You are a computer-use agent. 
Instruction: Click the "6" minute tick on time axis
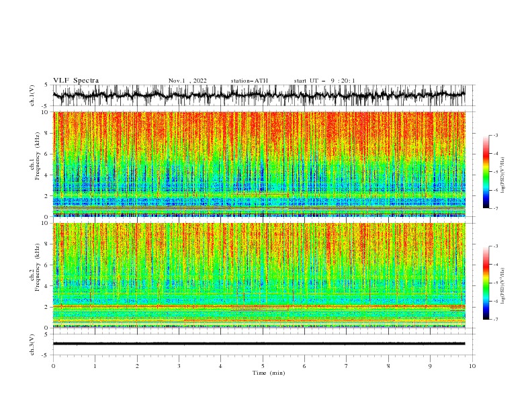click(304, 366)
